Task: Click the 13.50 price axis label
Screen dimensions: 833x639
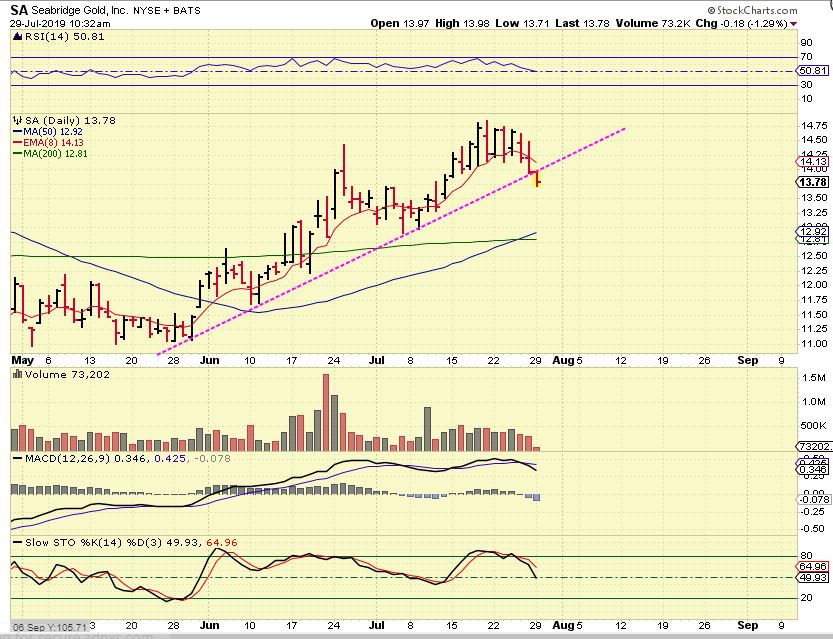Action: tap(813, 198)
